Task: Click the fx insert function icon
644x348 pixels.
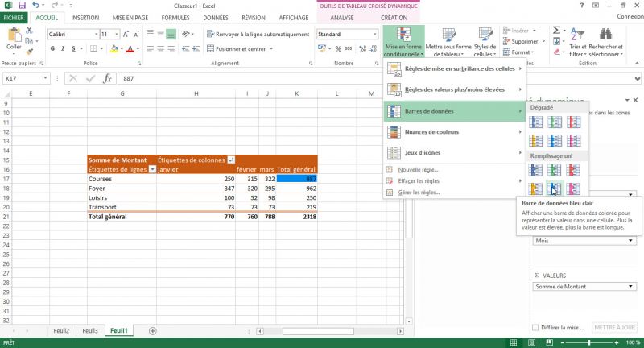Action: click(107, 78)
